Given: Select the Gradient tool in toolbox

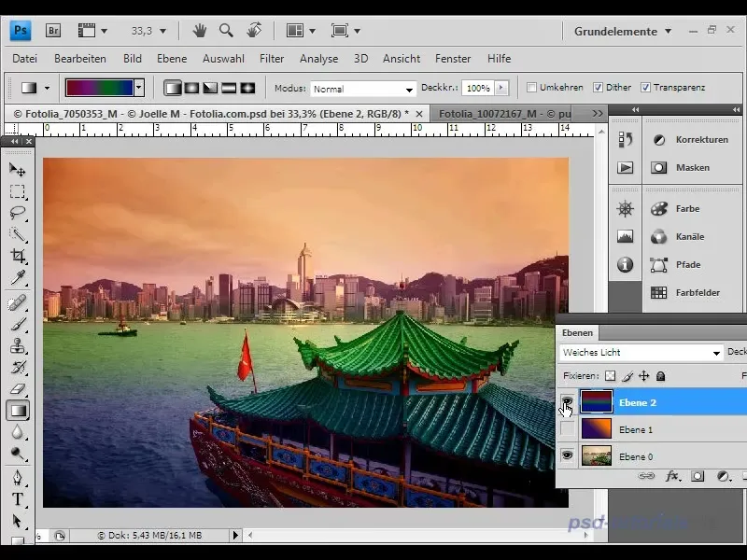Looking at the screenshot, I should 18,411.
